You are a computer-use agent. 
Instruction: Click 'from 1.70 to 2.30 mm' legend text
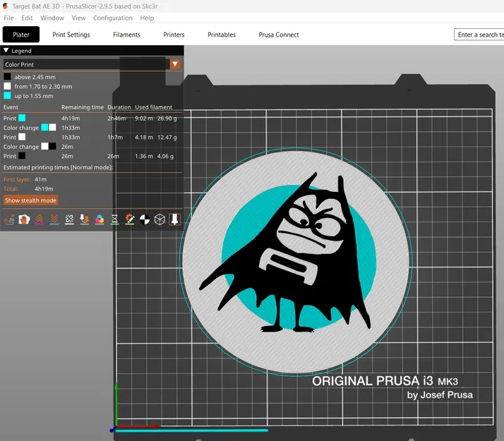point(43,86)
